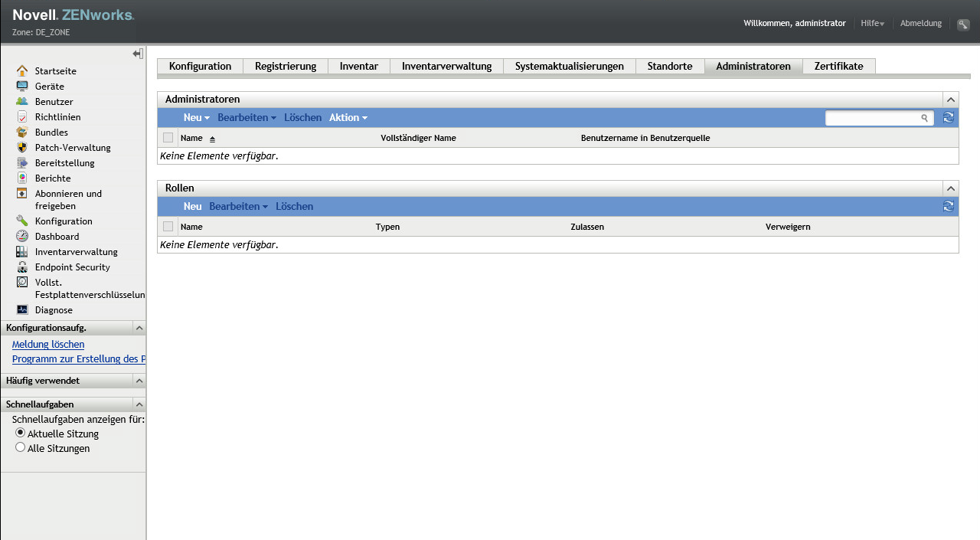Click Benutzername in Benutzerquelle column header

pos(645,138)
